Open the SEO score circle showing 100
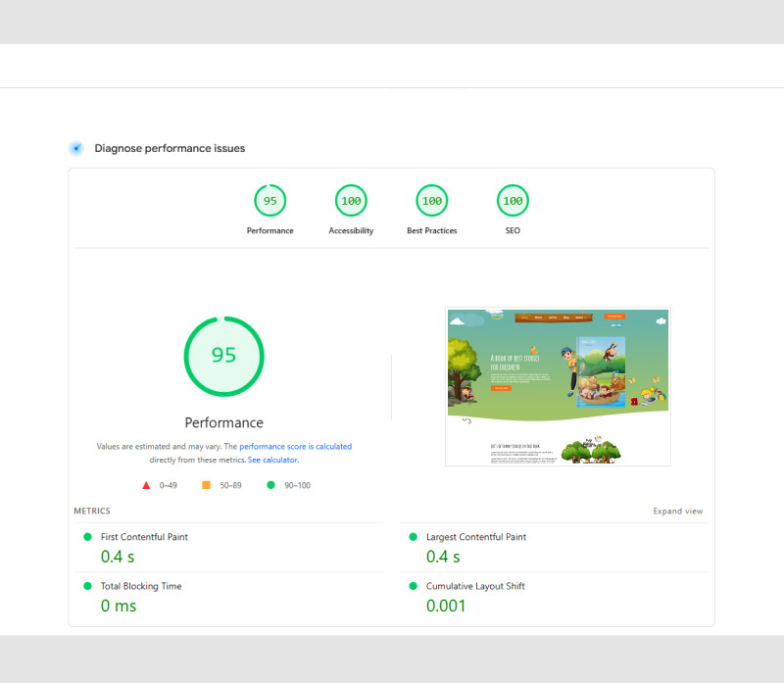The height and width of the screenshot is (683, 784). [x=512, y=200]
